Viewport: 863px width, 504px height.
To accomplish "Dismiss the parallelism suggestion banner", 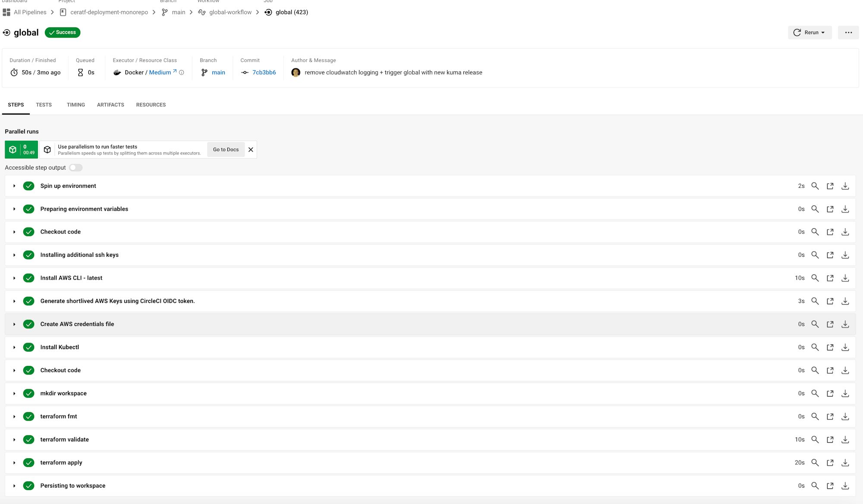I will 251,149.
